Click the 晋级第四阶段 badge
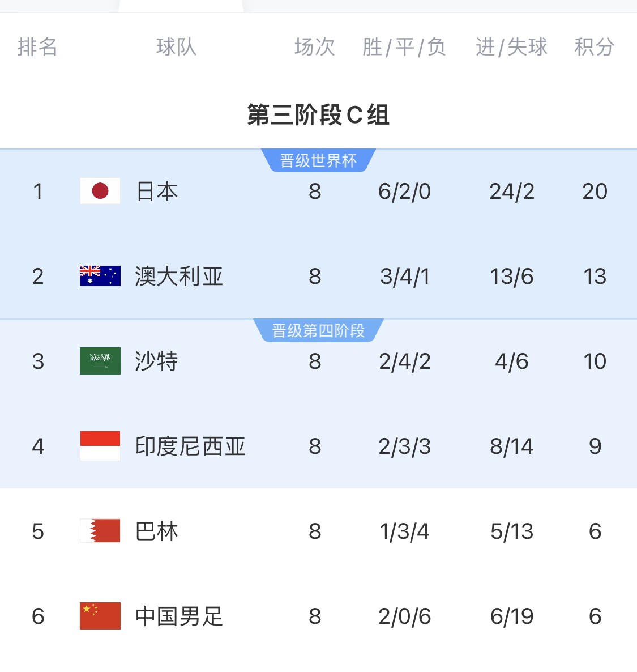 coord(318,331)
